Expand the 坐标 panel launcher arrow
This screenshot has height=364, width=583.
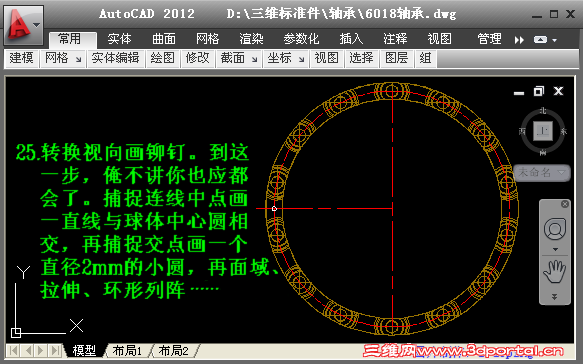coord(302,59)
